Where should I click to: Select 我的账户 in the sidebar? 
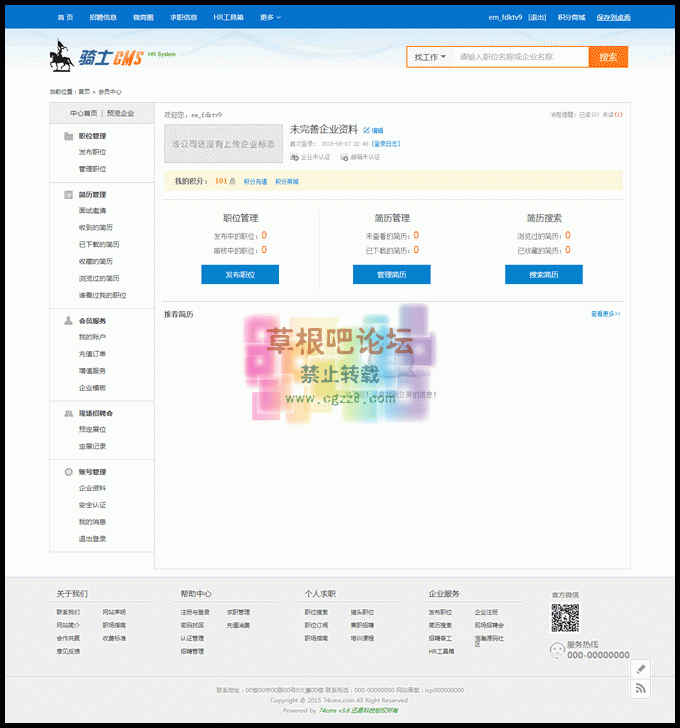click(x=92, y=337)
